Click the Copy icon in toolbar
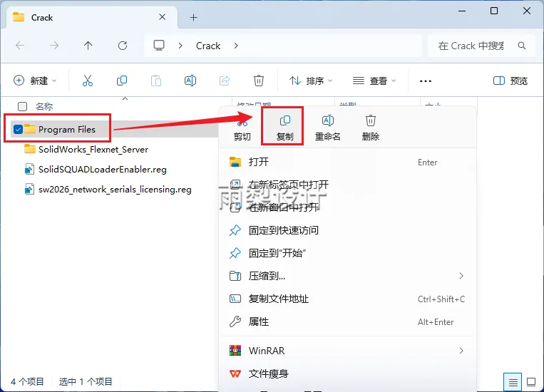The width and height of the screenshot is (544, 392). click(122, 81)
